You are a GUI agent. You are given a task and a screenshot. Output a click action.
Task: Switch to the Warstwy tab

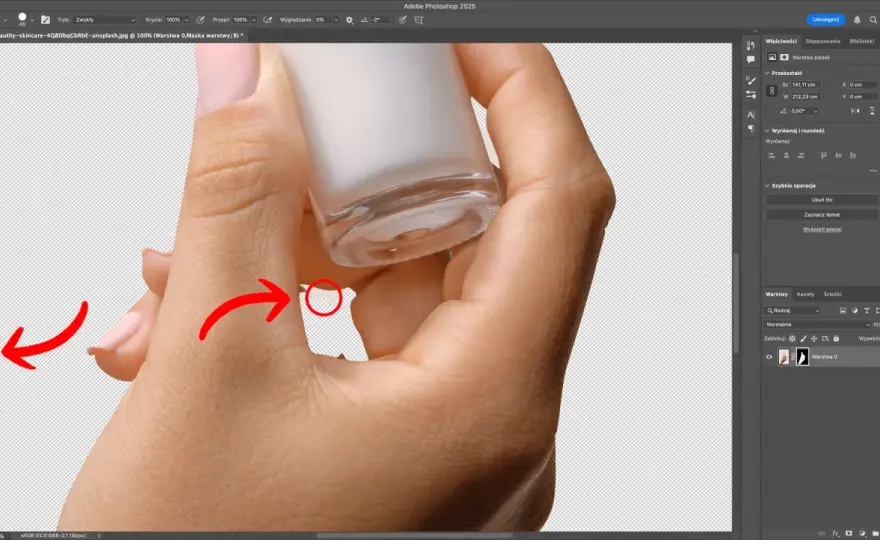coord(777,294)
